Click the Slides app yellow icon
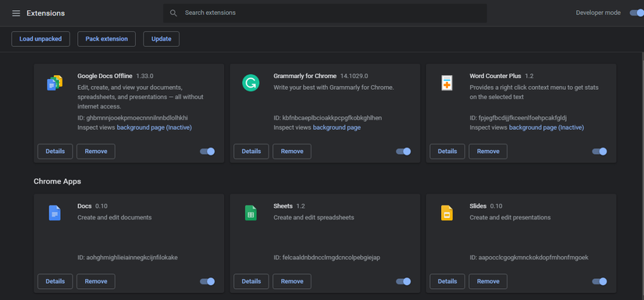 pos(447,212)
